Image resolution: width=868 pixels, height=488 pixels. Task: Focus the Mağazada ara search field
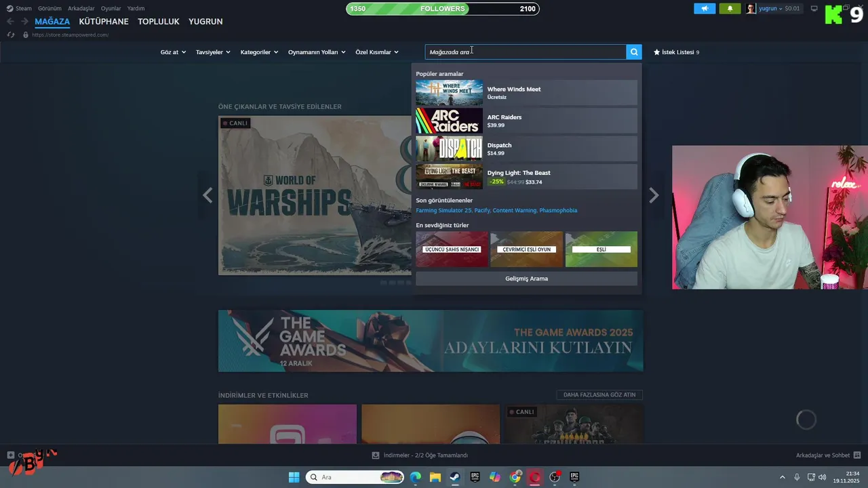click(x=526, y=52)
